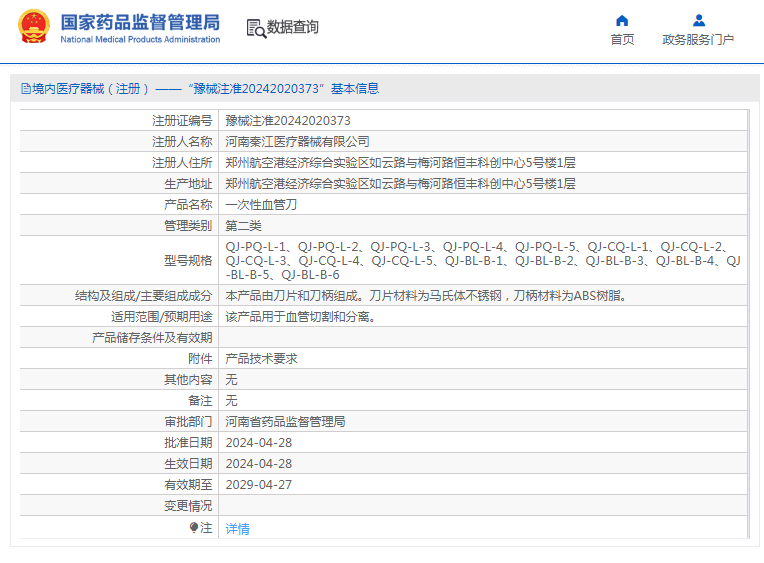This screenshot has width=764, height=563.
Task: Click the 注册人名称 label
Action: tap(182, 141)
